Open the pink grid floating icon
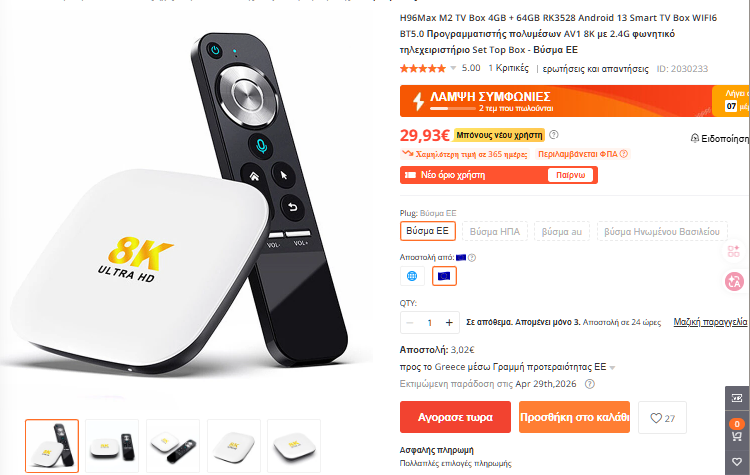Image resolution: width=750 pixels, height=475 pixels. tap(734, 251)
